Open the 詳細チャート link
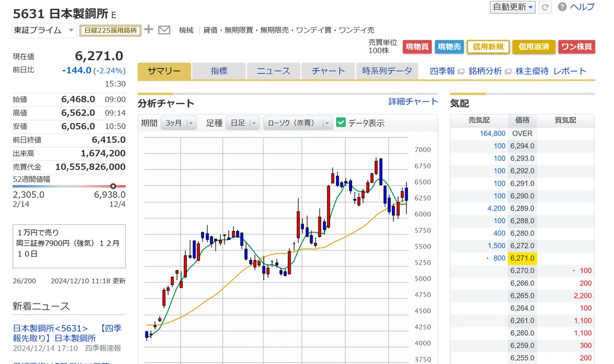Viewport: 614px width, 364px height. [413, 101]
